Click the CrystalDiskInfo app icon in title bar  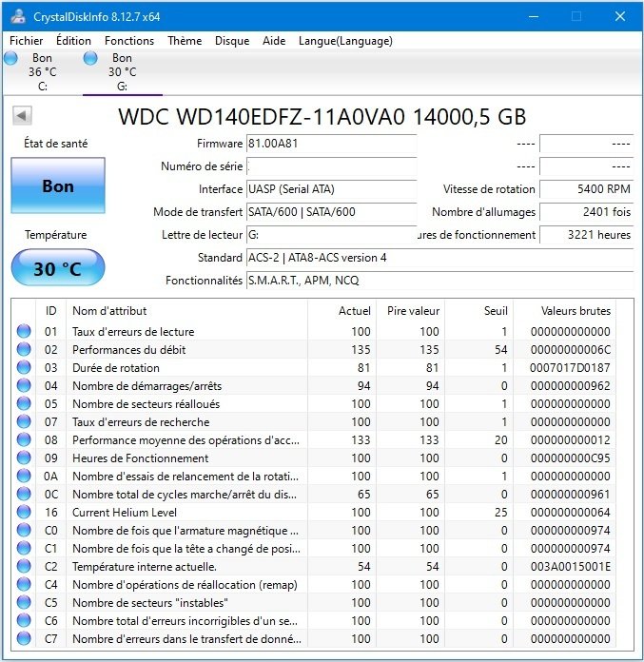(18, 16)
